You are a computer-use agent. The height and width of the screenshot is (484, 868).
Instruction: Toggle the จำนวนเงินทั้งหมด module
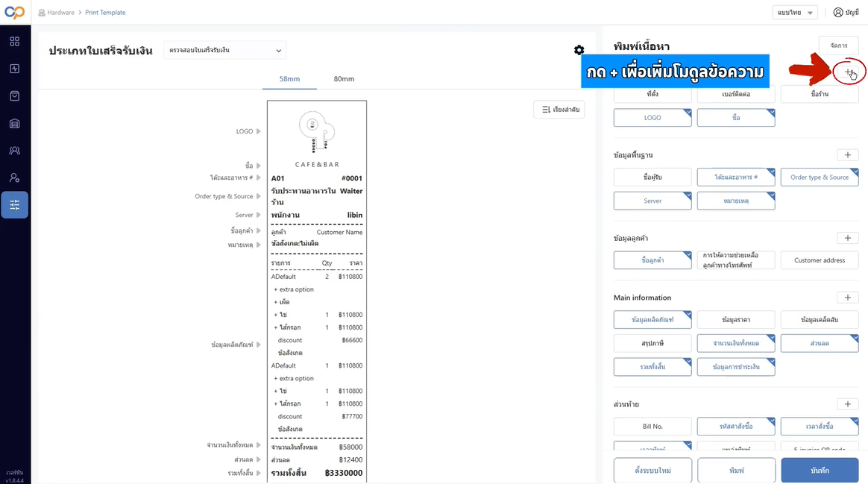pyautogui.click(x=736, y=343)
